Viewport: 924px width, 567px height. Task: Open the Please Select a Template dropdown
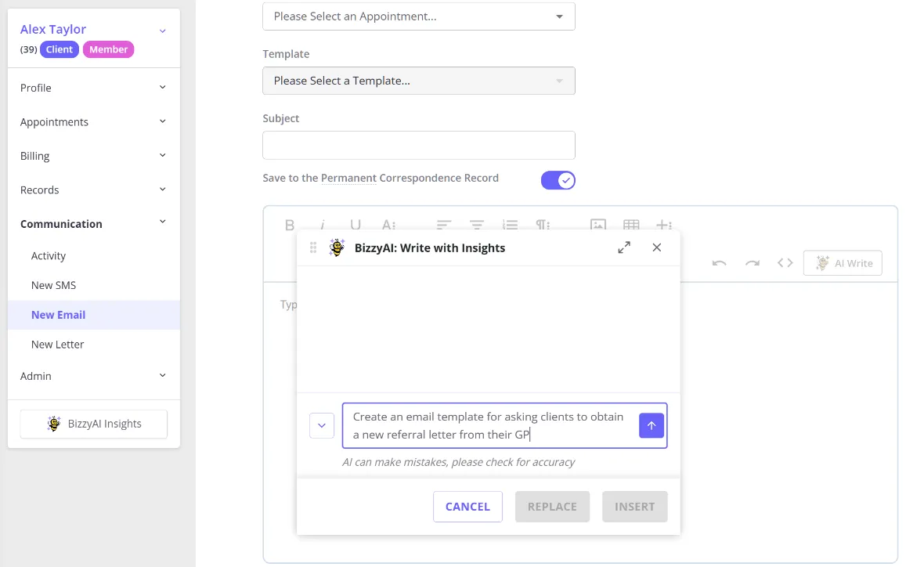click(418, 81)
